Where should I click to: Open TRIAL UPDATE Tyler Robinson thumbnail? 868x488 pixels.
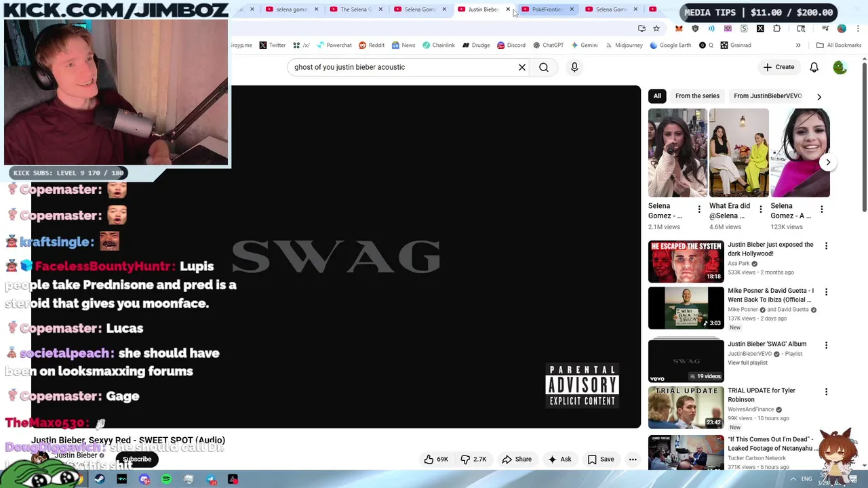tap(686, 407)
